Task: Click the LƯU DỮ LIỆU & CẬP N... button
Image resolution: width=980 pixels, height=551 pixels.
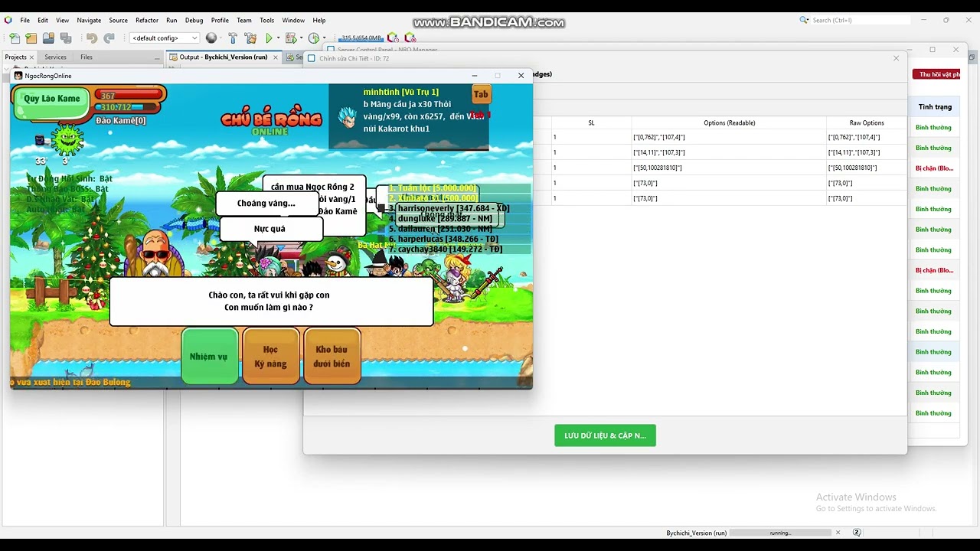Action: pyautogui.click(x=605, y=435)
